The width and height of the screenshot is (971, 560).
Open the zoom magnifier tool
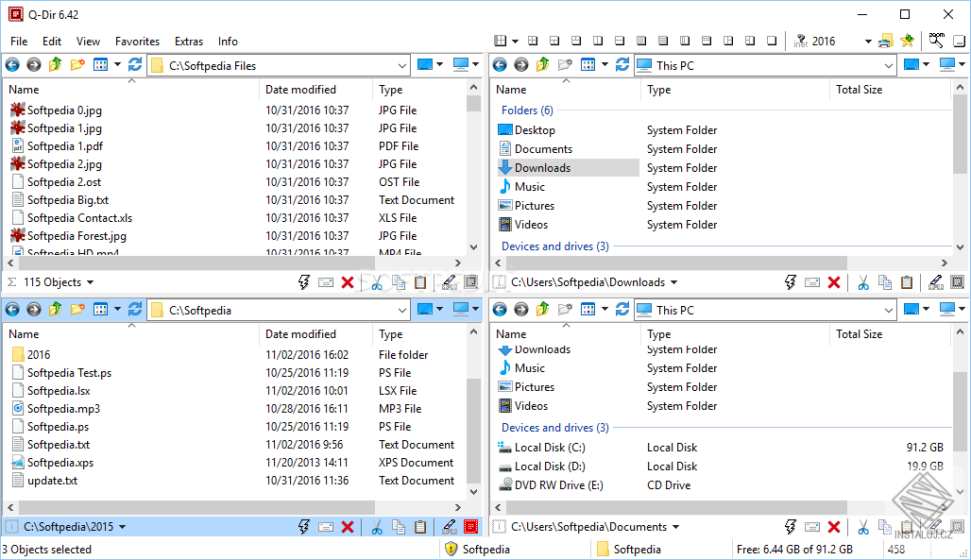click(x=937, y=41)
